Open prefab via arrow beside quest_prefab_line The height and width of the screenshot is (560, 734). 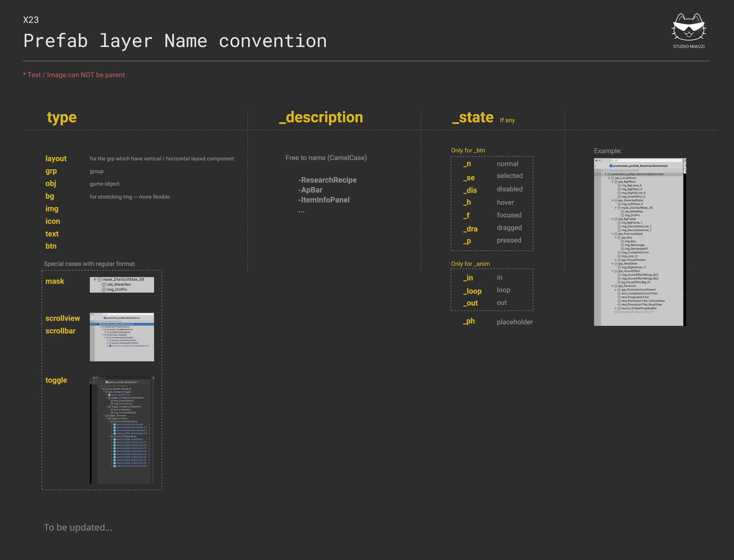pyautogui.click(x=149, y=395)
